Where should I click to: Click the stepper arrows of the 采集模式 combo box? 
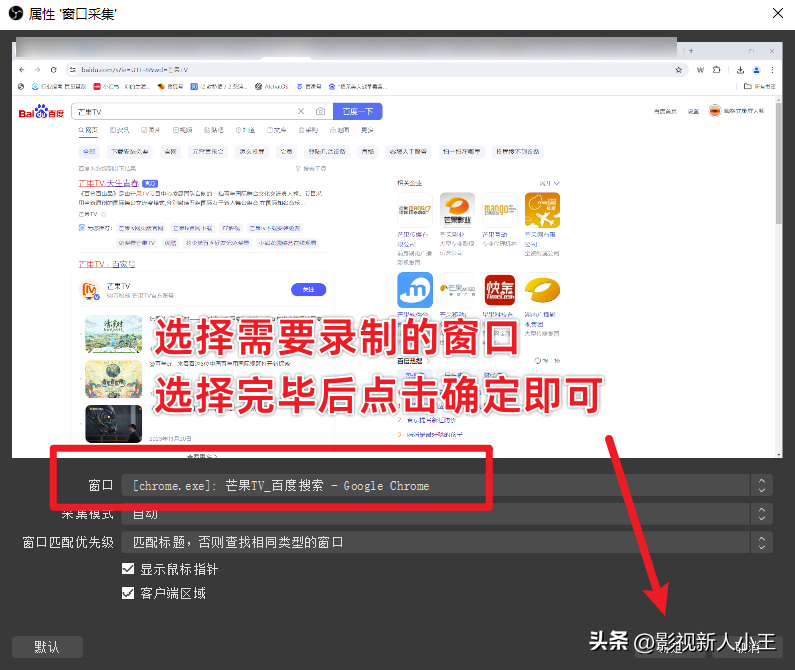click(x=762, y=514)
